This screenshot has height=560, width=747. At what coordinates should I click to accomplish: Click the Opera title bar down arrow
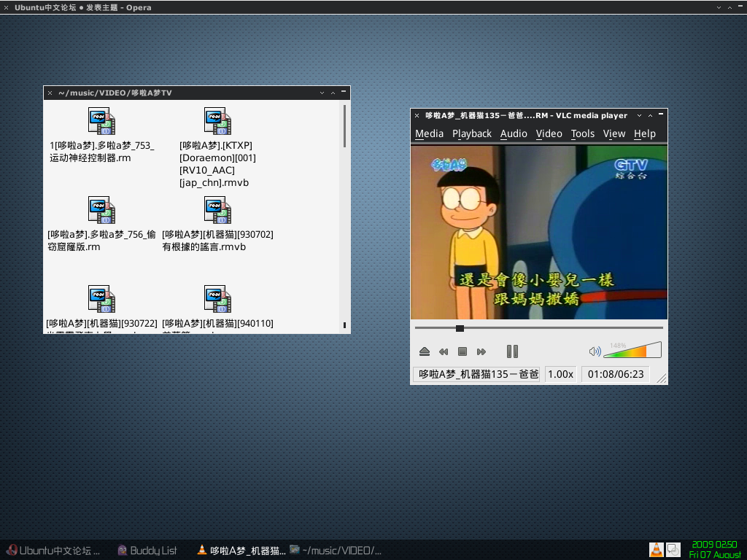point(719,7)
